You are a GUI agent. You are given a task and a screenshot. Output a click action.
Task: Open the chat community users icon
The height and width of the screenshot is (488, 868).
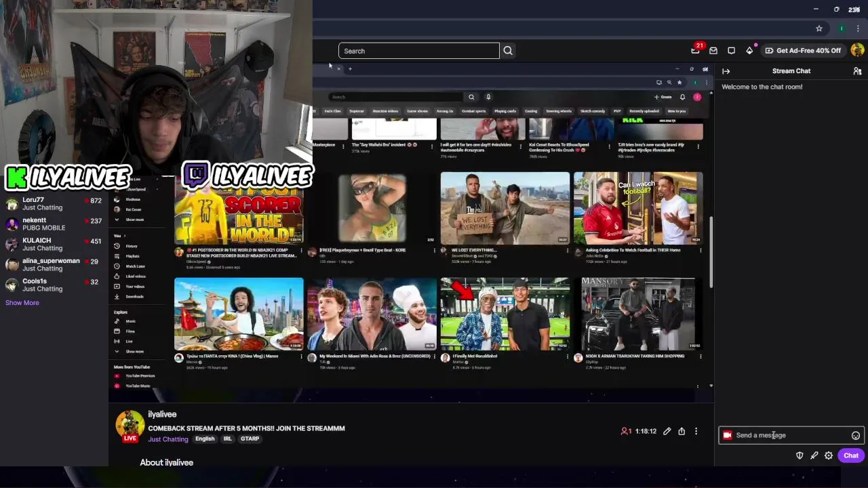coord(857,71)
